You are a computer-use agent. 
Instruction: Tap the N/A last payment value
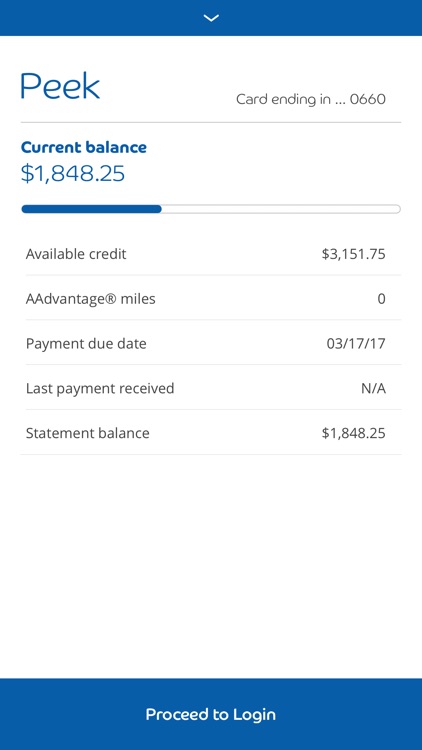point(373,389)
